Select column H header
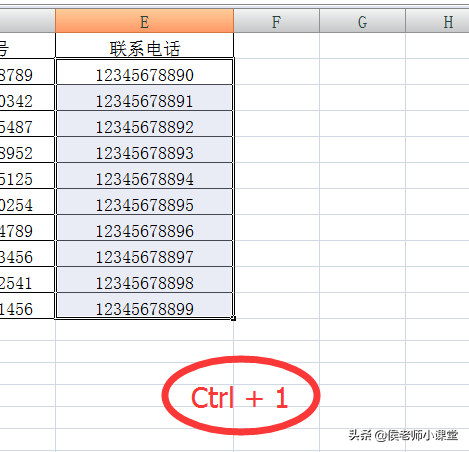The width and height of the screenshot is (469, 452). pos(437,21)
